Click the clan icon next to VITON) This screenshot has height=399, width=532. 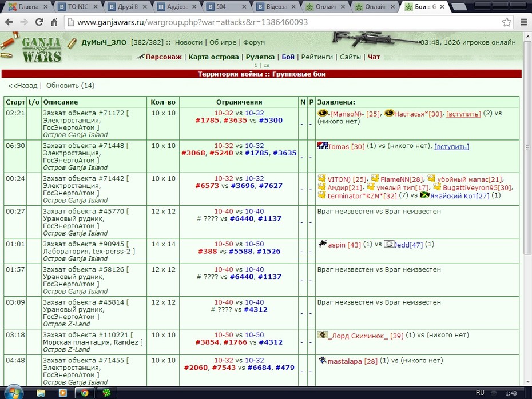point(321,178)
